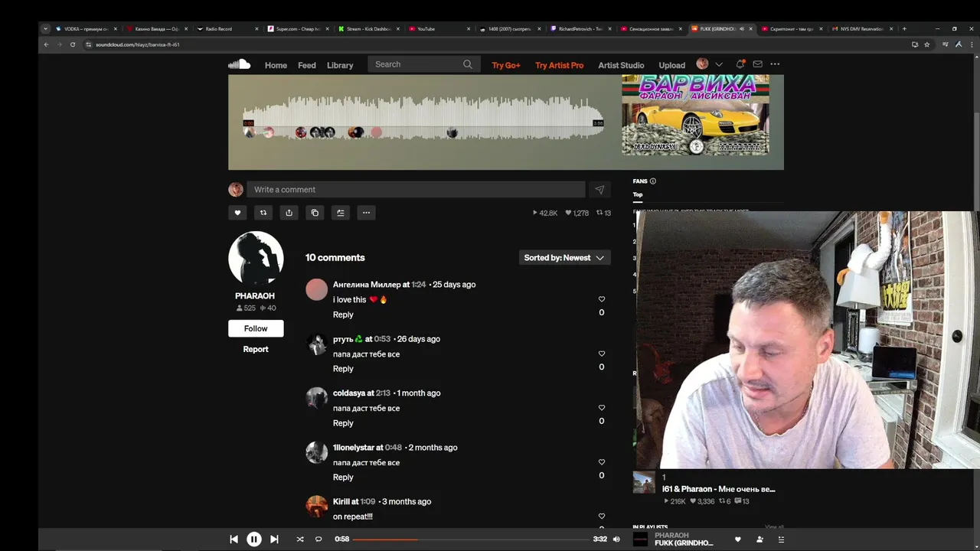
Task: Click the SoundCloud logo icon
Action: (239, 64)
